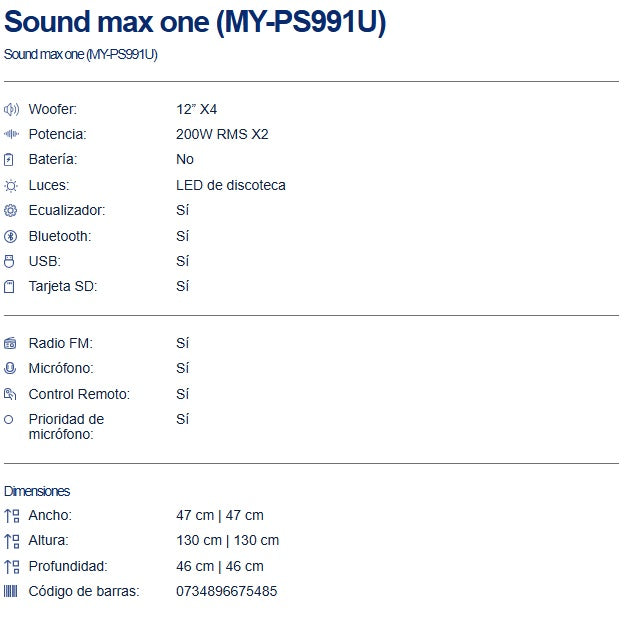
Task: Select the Sí value for Radio FM
Action: coord(182,343)
